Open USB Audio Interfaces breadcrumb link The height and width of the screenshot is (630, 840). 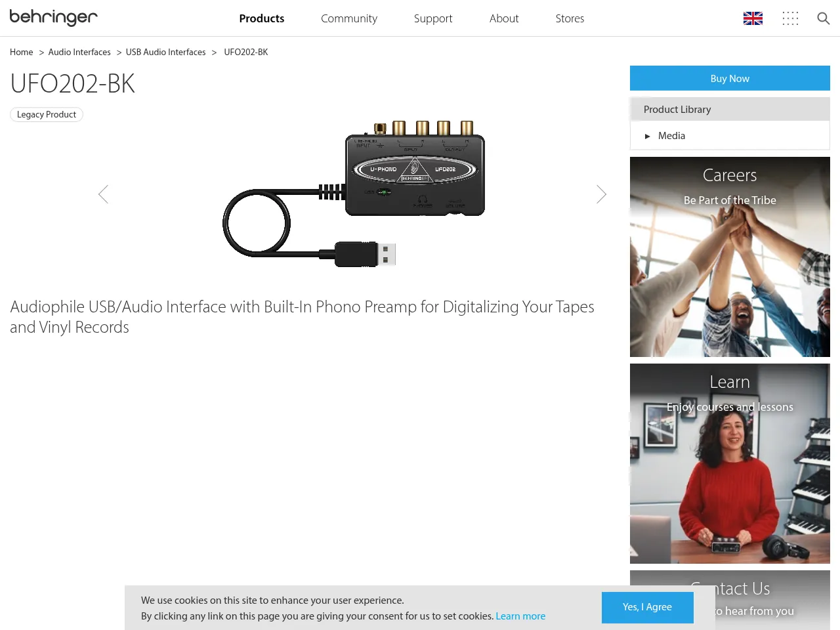point(165,52)
